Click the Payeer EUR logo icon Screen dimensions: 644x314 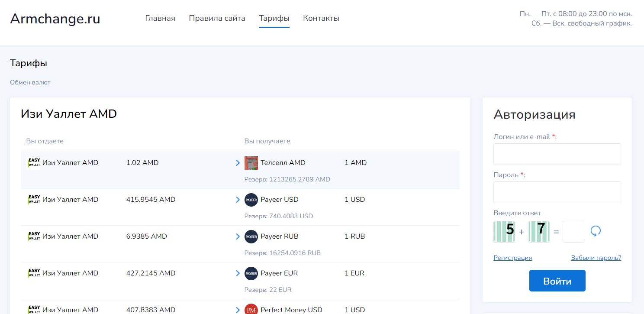[x=251, y=274]
